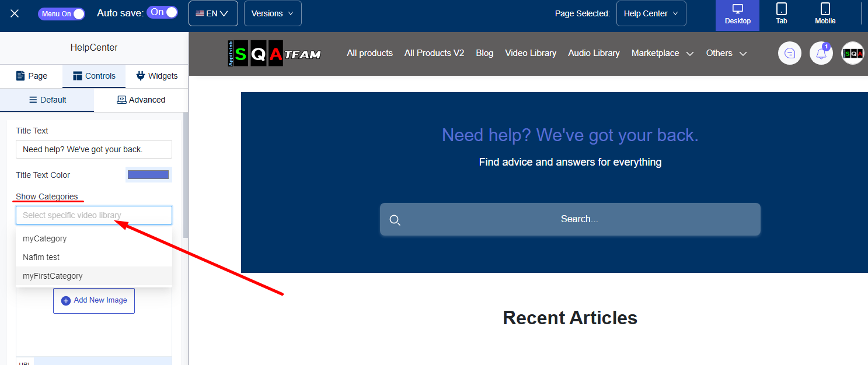
Task: Click the Recent Articles heading
Action: pyautogui.click(x=570, y=318)
